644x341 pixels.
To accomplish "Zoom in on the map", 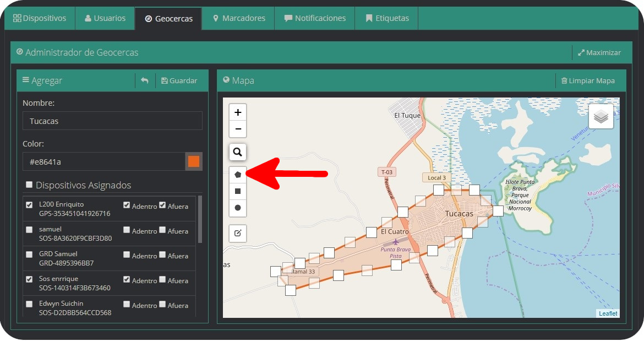I will (238, 112).
